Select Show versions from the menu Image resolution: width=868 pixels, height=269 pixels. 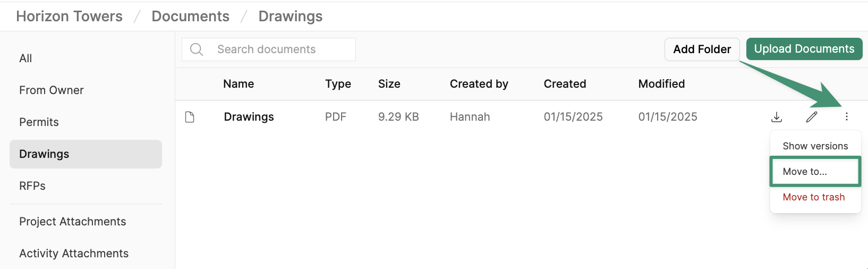pyautogui.click(x=815, y=146)
